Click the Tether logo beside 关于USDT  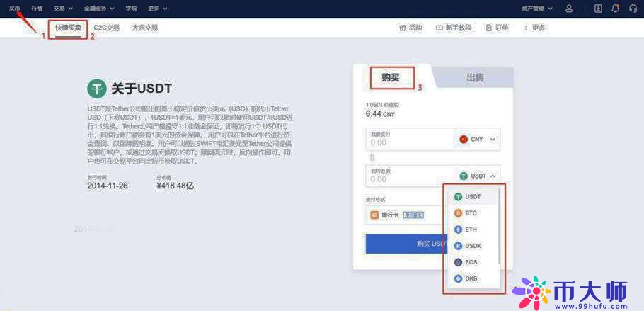97,89
